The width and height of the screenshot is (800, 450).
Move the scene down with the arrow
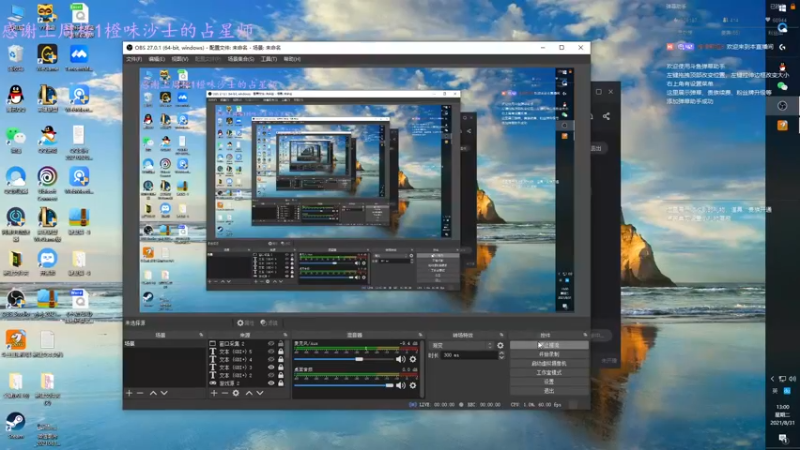pos(164,393)
